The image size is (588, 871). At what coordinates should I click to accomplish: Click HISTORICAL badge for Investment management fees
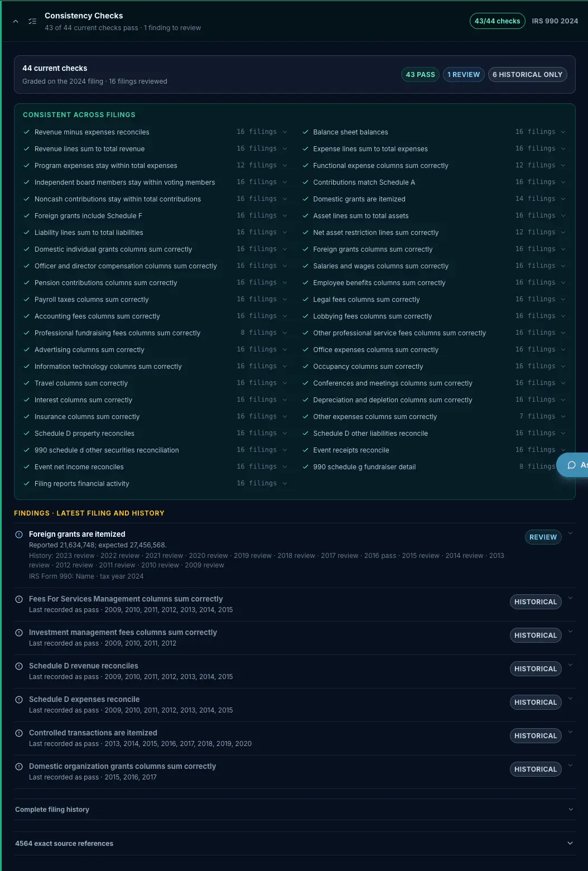click(536, 636)
